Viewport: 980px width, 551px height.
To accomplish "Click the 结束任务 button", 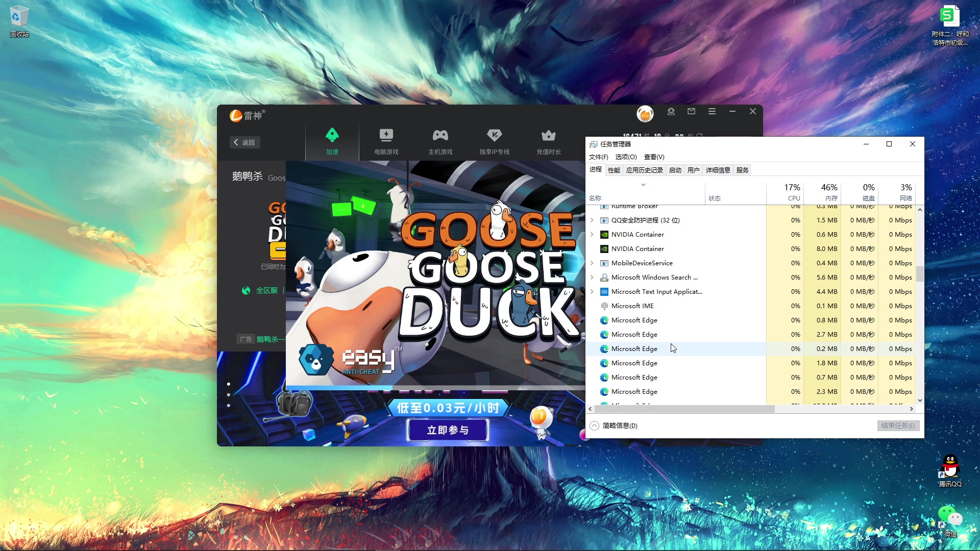I will tap(898, 425).
